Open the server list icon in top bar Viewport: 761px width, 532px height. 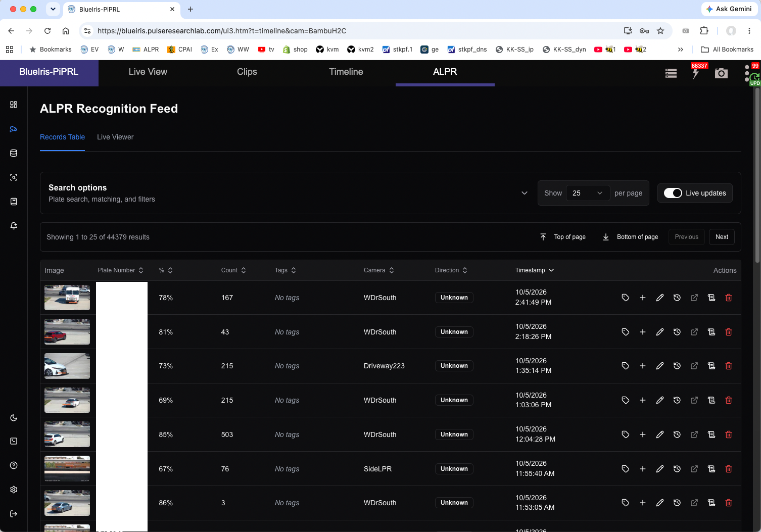click(671, 73)
